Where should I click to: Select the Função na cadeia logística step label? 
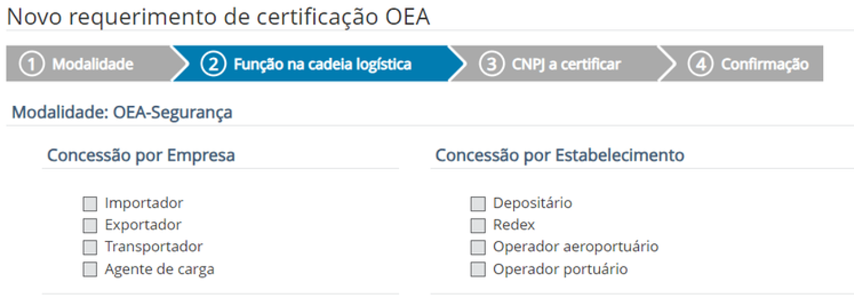click(322, 64)
